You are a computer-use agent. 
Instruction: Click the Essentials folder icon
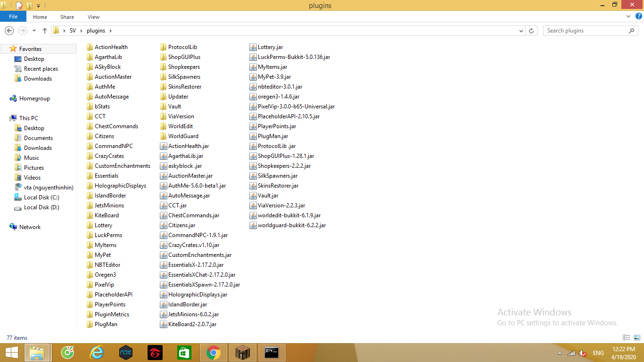coord(90,176)
